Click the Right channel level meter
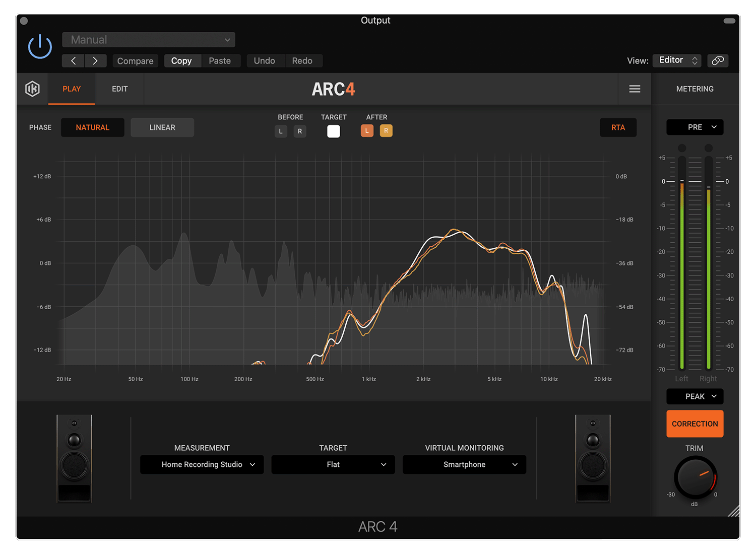The width and height of the screenshot is (756, 558). (709, 263)
